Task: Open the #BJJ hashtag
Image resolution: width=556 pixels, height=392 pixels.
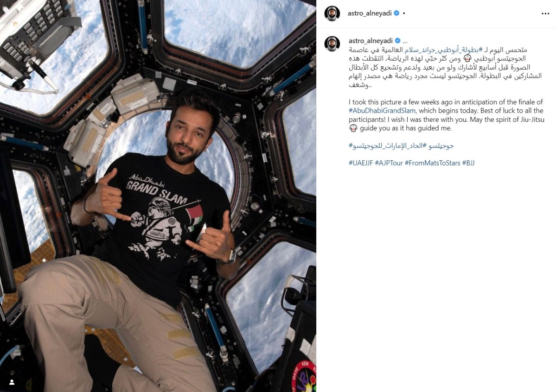Action: tap(468, 163)
